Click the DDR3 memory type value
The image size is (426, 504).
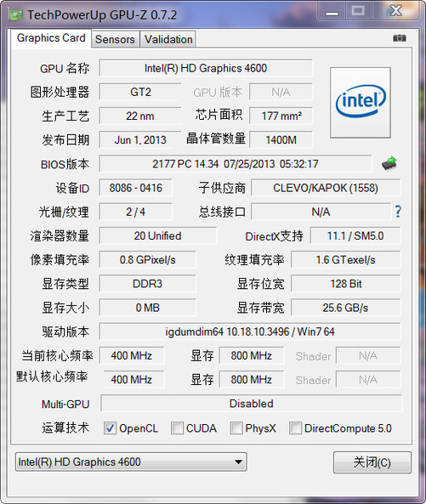point(147,284)
